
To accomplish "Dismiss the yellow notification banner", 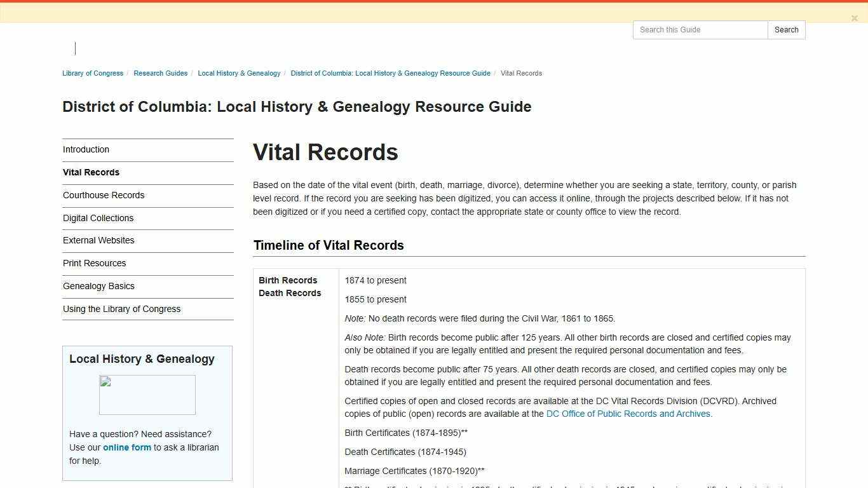I will point(855,18).
